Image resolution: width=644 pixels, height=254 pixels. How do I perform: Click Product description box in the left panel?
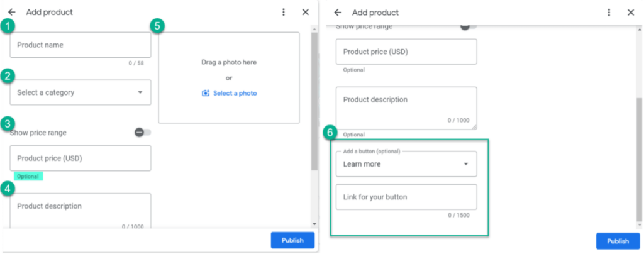pos(80,210)
